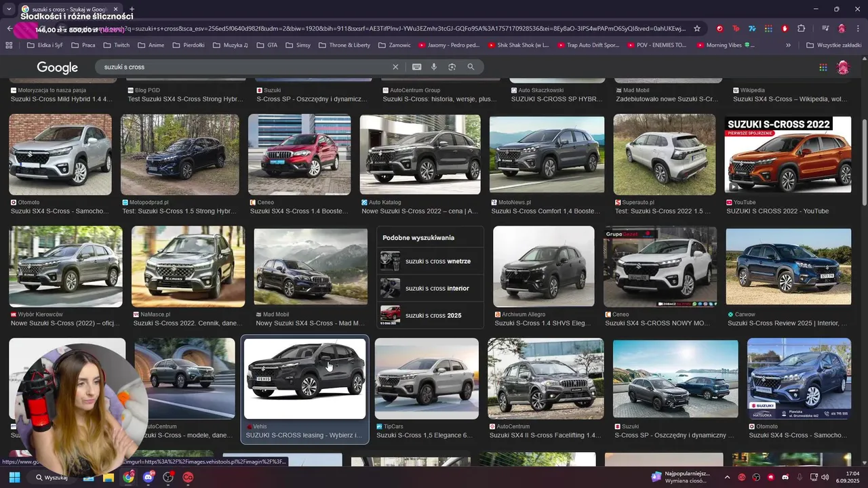Image resolution: width=868 pixels, height=488 pixels.
Task: Clear the Google search box with the X
Action: click(395, 67)
